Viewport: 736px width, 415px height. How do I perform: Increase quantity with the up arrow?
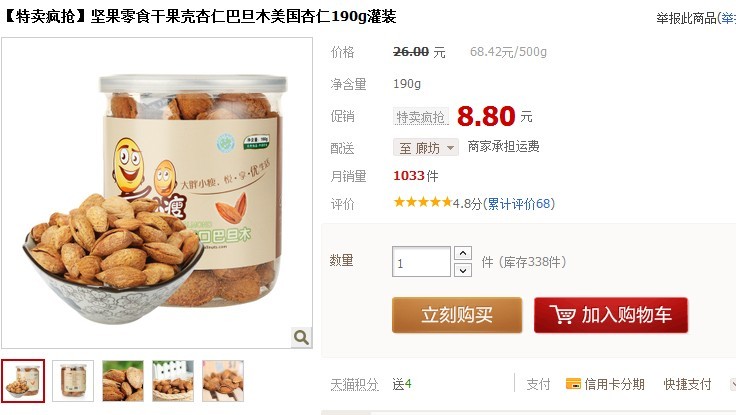pos(463,253)
